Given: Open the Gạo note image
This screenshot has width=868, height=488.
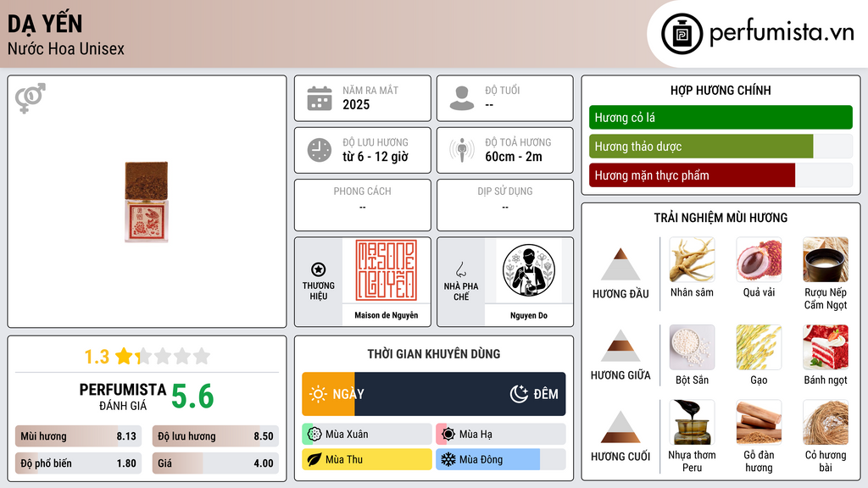Looking at the screenshot, I should [759, 347].
